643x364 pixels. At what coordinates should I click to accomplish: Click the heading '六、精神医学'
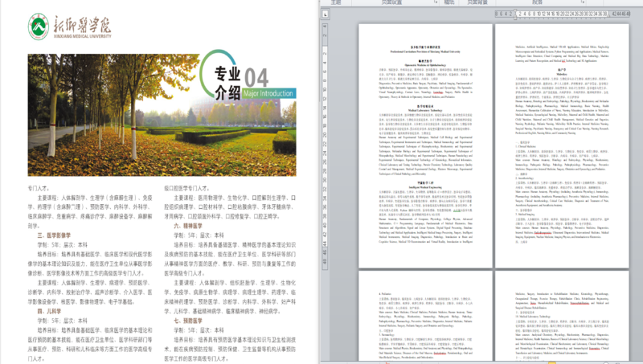(188, 226)
